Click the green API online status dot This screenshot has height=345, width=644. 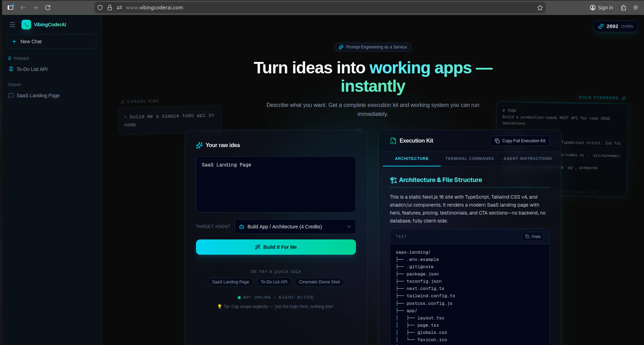[239, 298]
